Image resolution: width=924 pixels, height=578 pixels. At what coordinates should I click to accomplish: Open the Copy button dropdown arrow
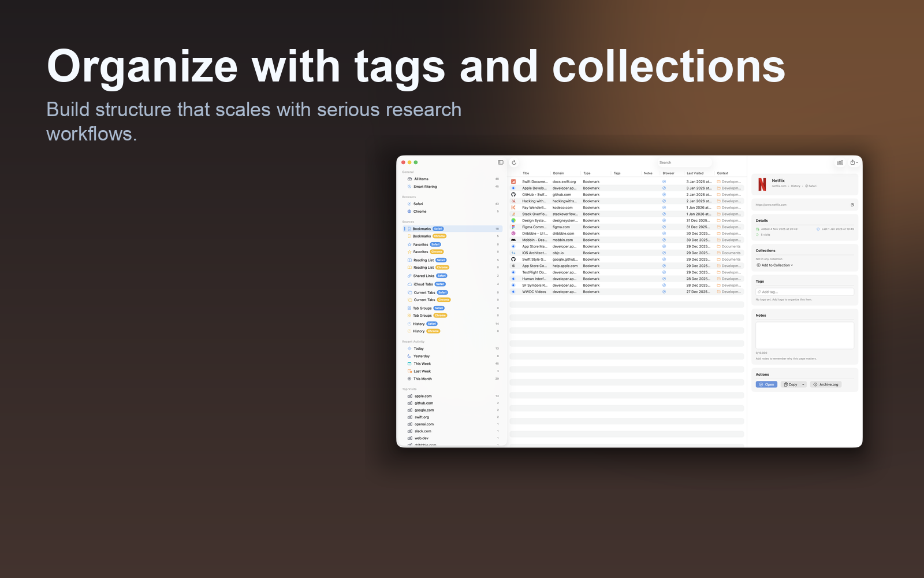802,384
